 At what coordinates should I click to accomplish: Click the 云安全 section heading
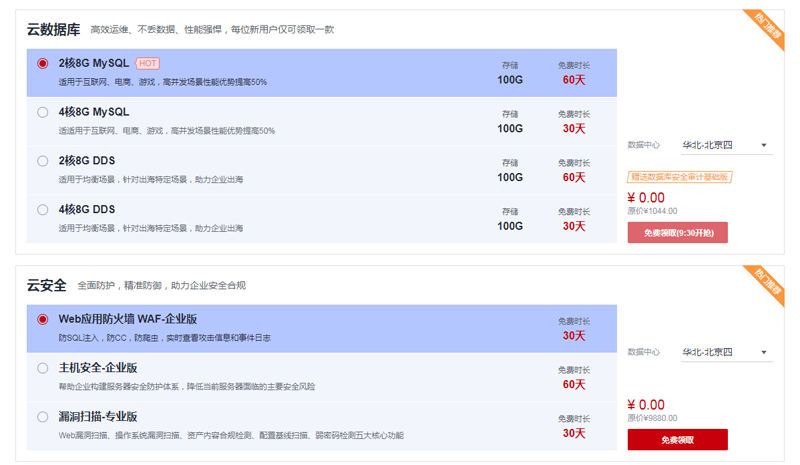(46, 285)
